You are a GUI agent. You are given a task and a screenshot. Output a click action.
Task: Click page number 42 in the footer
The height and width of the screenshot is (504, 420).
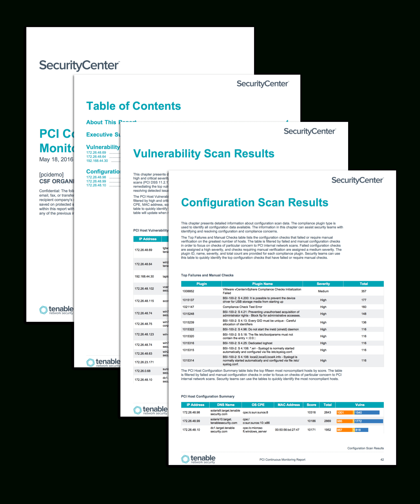(x=382, y=460)
